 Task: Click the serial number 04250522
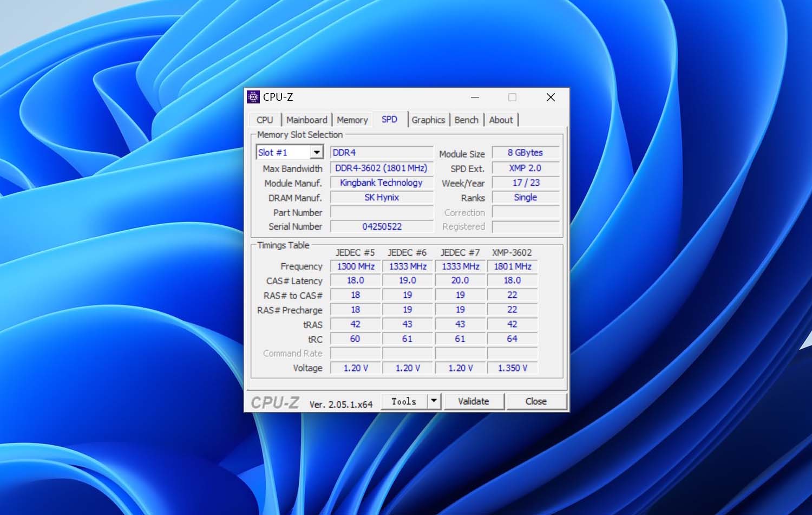coord(382,226)
